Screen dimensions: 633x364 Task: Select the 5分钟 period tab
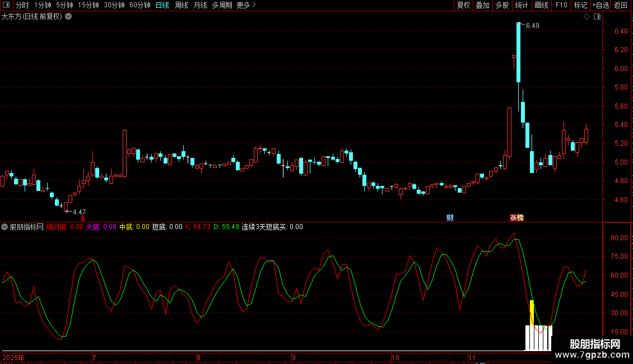64,5
